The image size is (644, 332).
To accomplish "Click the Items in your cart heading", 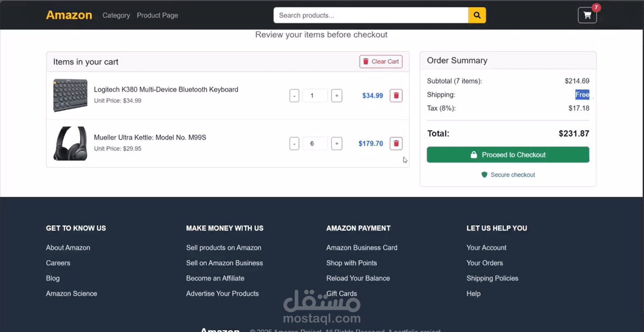I will pos(86,62).
